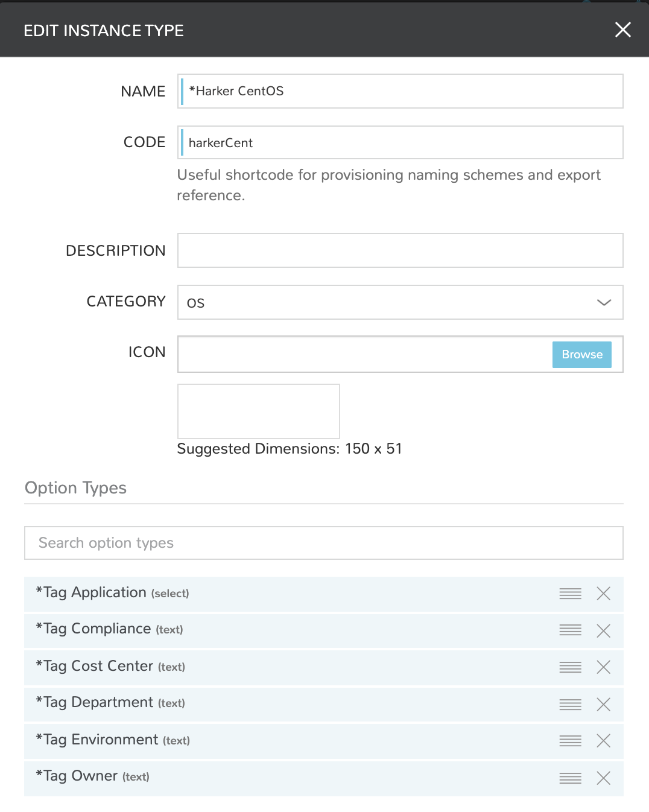Image resolution: width=649 pixels, height=812 pixels.
Task: Remove the Tag Department option type
Action: [603, 704]
